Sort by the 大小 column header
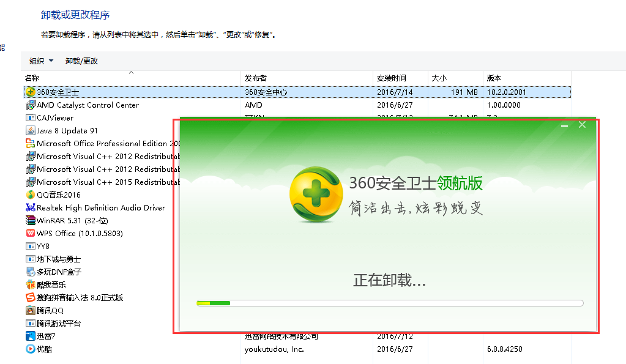Viewport: 626px width, 364px height. pyautogui.click(x=455, y=78)
